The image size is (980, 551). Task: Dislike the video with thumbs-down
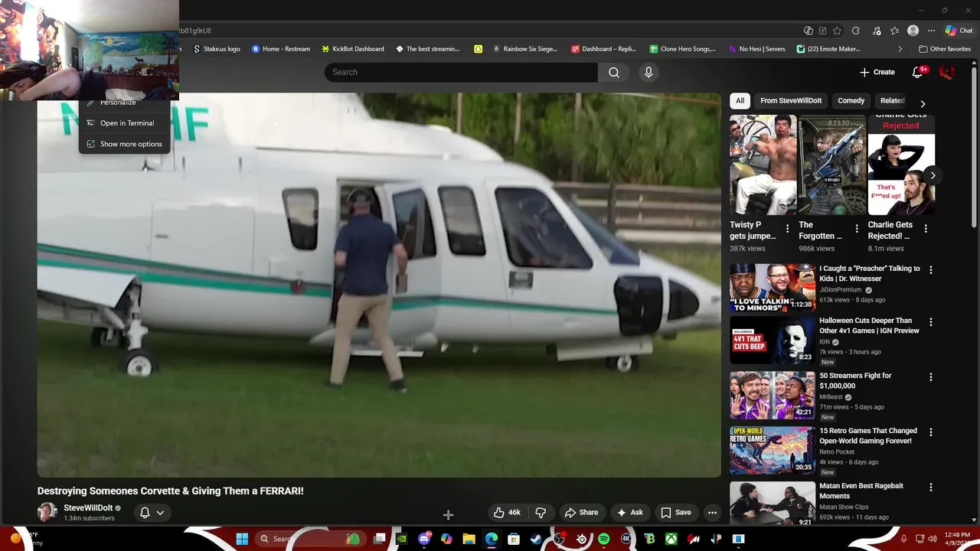tap(541, 513)
